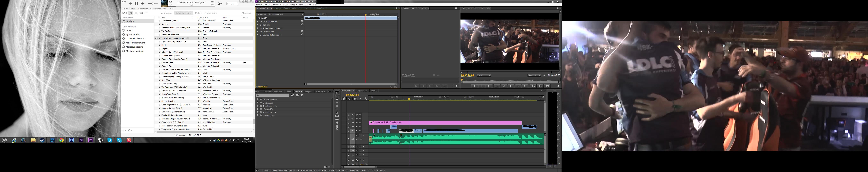
Task: Open iTunes Up Next list icon
Action: coord(212,2)
